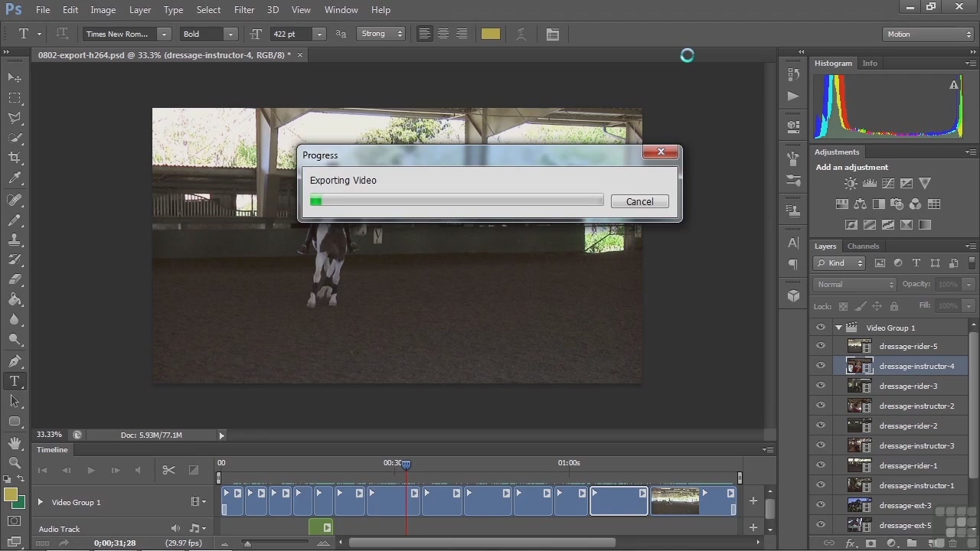Select the Path Selection tool
The image size is (980, 551).
pos(15,400)
